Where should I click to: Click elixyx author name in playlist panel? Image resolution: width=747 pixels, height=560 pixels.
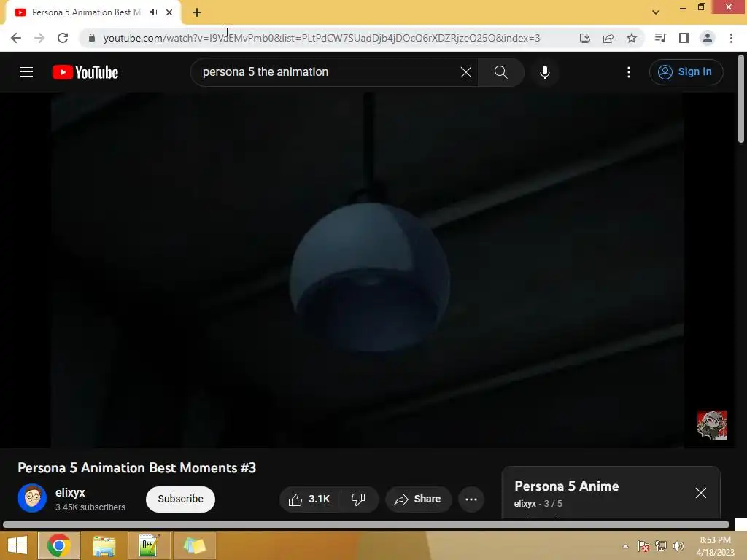click(525, 503)
